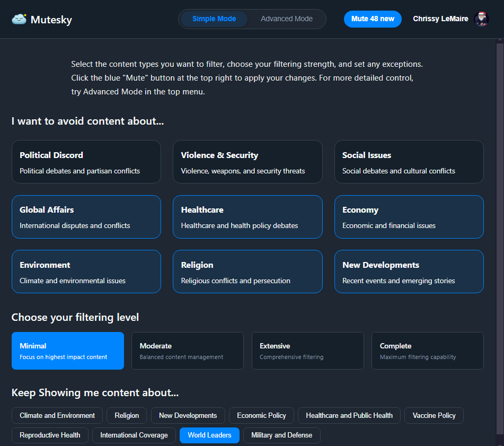Toggle the Political Discord content card
504x446 pixels.
pos(86,162)
